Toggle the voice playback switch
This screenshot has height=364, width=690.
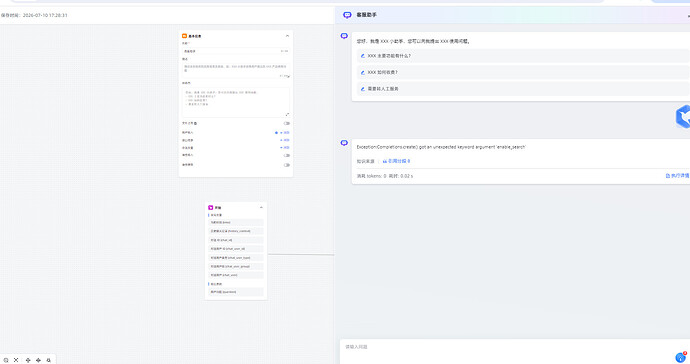pos(286,165)
